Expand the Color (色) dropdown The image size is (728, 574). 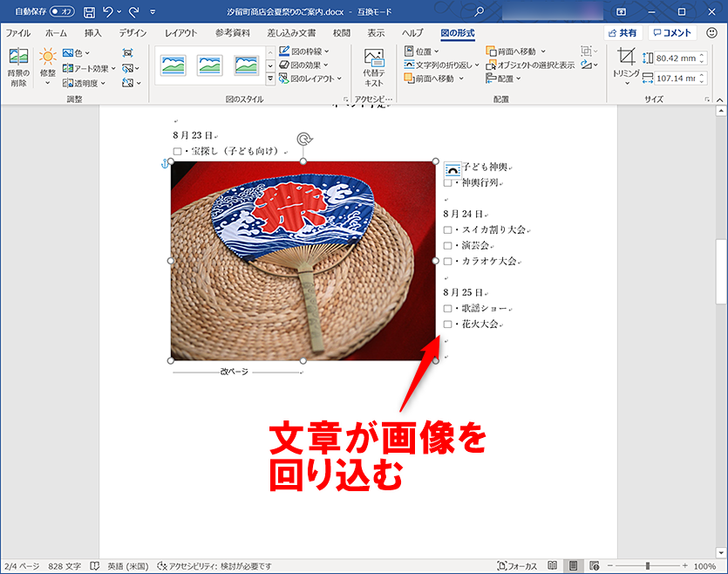coord(78,52)
